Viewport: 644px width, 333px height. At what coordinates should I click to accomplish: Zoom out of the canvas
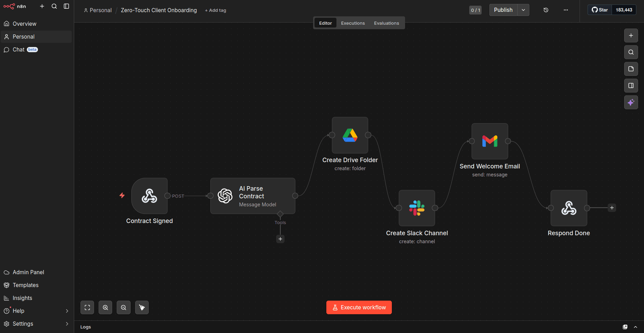pyautogui.click(x=123, y=307)
